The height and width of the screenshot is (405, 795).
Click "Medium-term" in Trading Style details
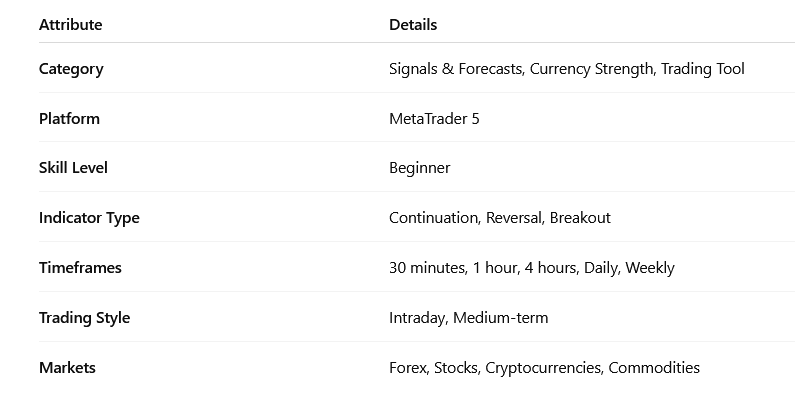(x=500, y=318)
